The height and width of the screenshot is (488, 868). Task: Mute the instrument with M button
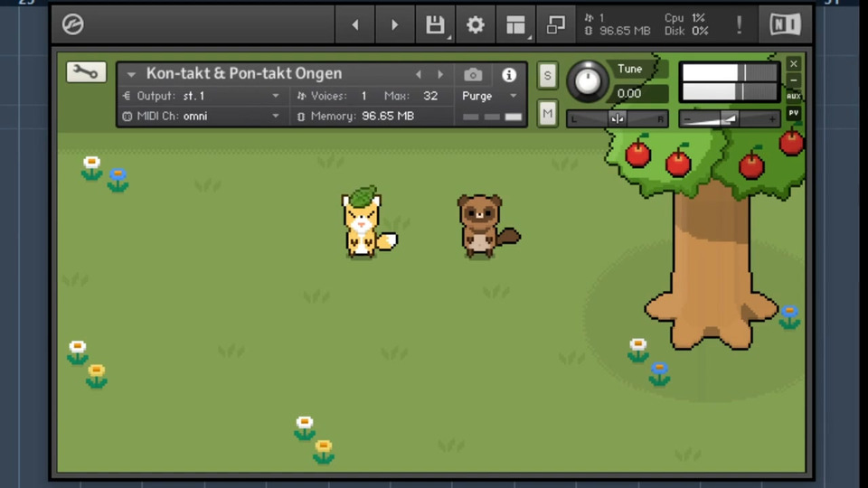tap(547, 114)
